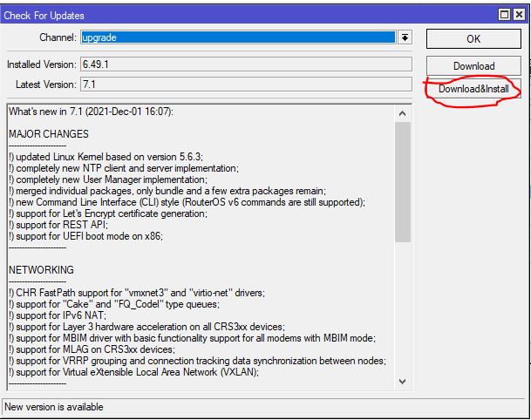Click the MAJOR CHANGES heading in changelog
531x420 pixels.
(x=49, y=135)
